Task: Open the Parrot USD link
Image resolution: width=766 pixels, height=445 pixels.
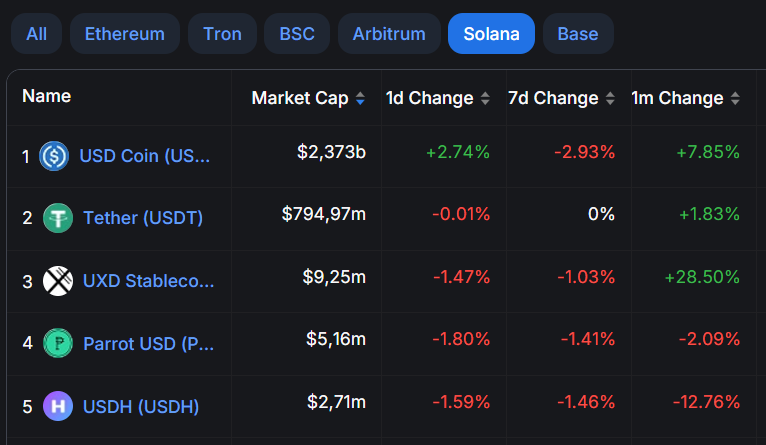Action: [149, 343]
